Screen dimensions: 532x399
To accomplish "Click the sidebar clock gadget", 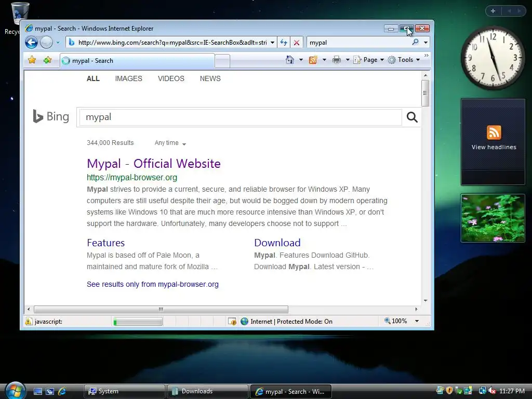I will 493,58.
